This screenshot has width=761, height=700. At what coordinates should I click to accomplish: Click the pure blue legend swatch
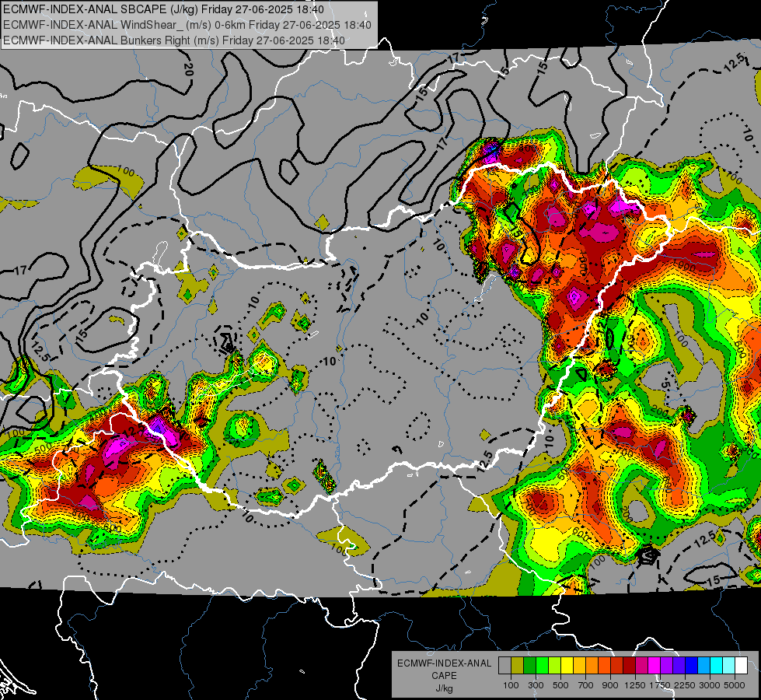tap(691, 666)
